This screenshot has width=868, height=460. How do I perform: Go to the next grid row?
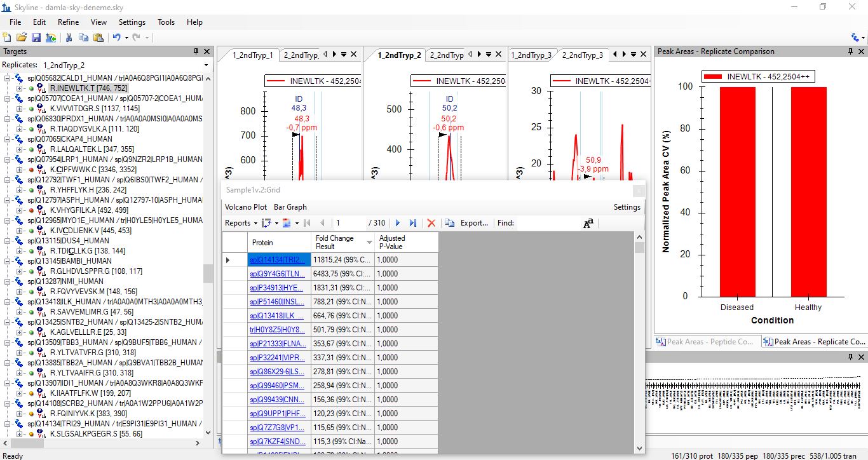(398, 223)
